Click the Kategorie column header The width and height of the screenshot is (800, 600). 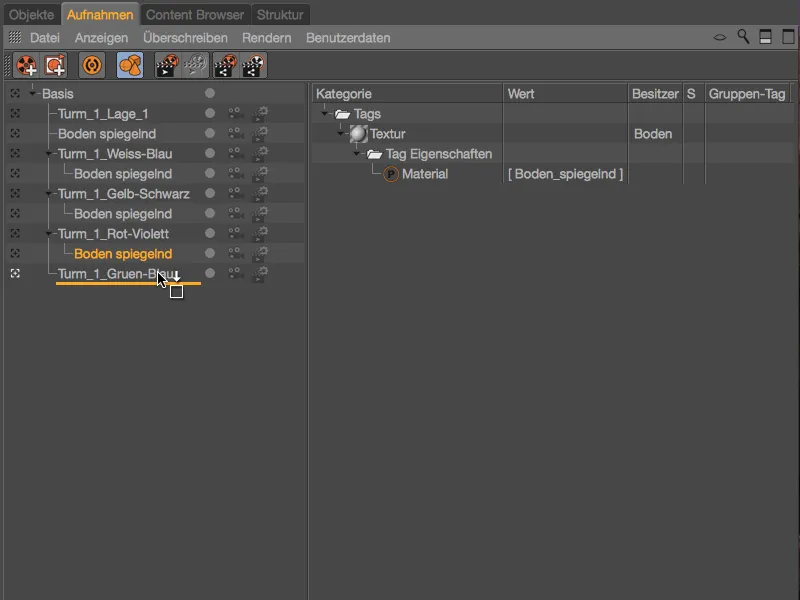click(x=407, y=94)
